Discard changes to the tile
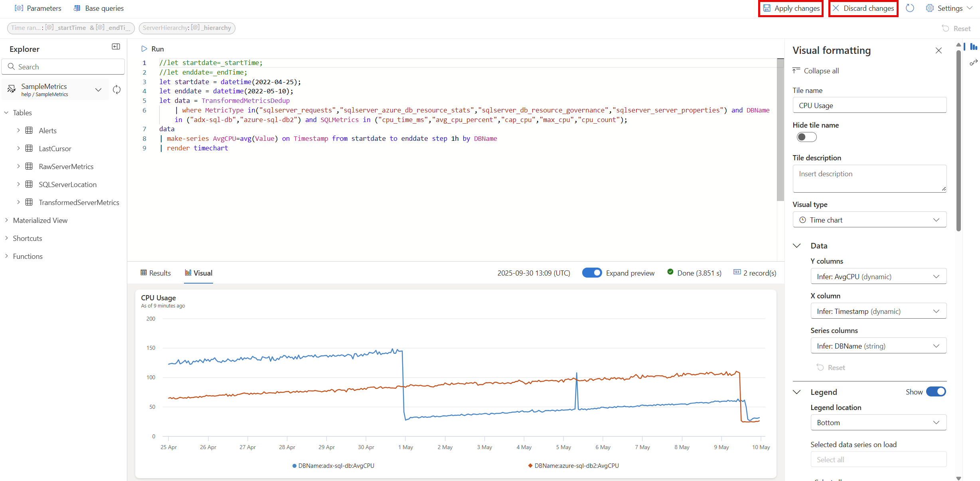980x481 pixels. pos(862,8)
